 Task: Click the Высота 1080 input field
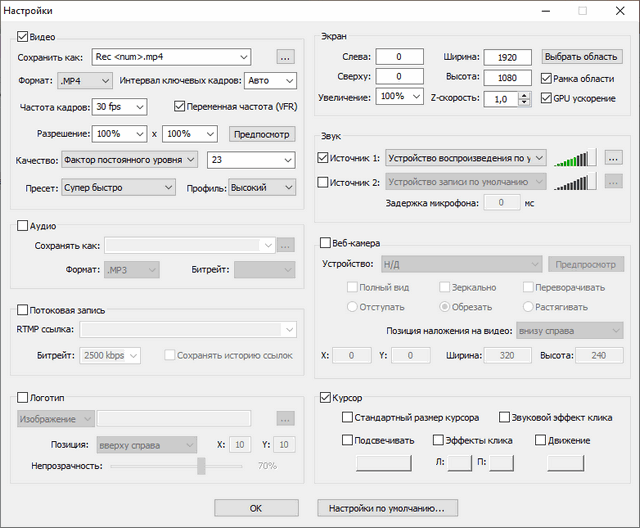(x=508, y=78)
